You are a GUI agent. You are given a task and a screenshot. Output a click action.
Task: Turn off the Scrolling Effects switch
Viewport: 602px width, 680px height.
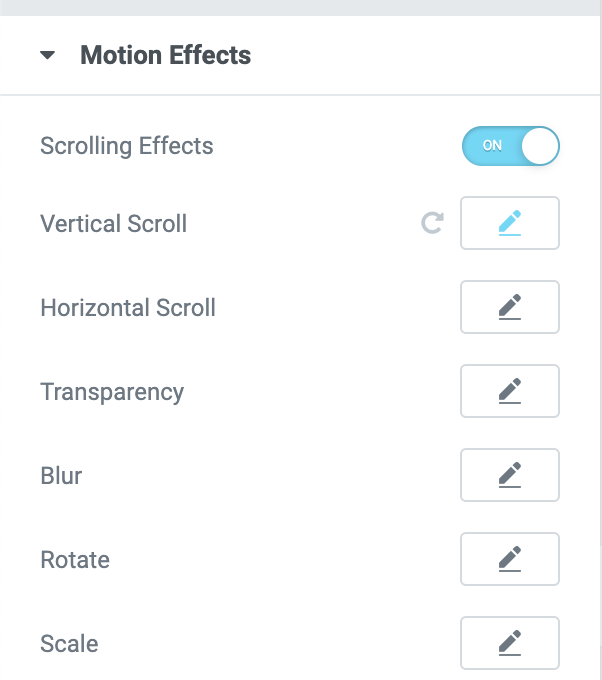point(510,146)
